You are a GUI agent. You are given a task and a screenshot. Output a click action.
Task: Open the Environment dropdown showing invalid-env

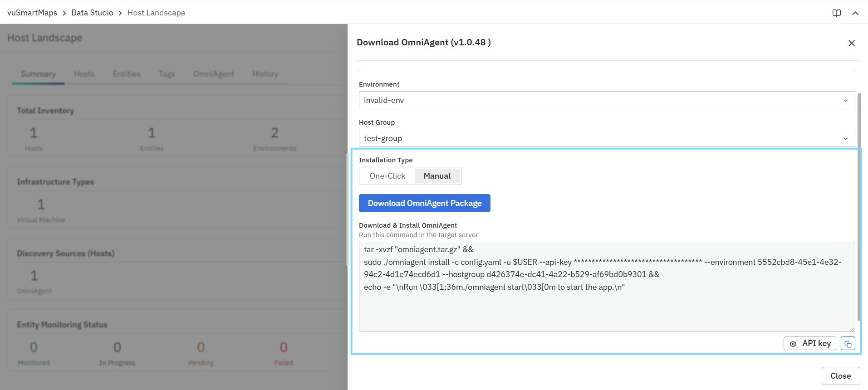[x=607, y=100]
